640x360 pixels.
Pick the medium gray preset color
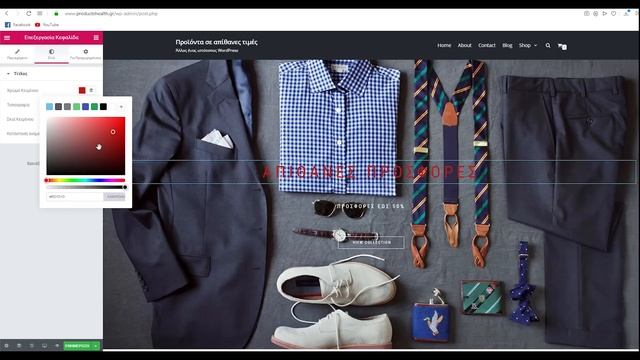pos(67,107)
